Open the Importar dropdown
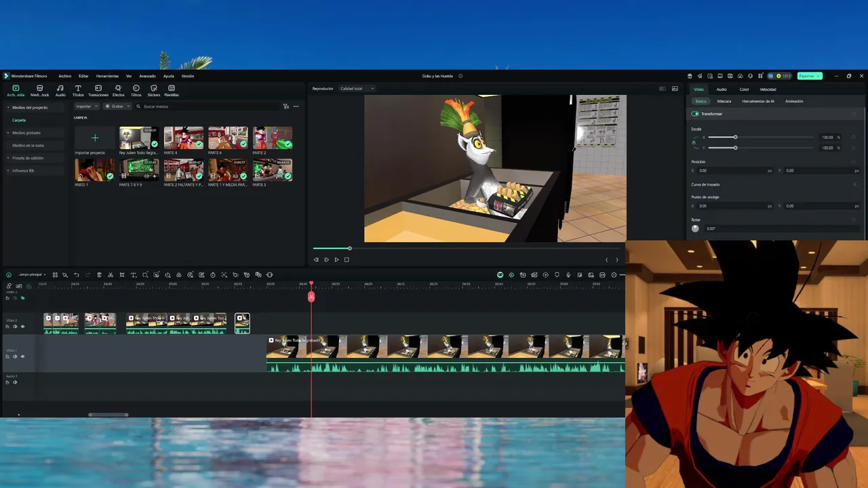 pyautogui.click(x=87, y=106)
